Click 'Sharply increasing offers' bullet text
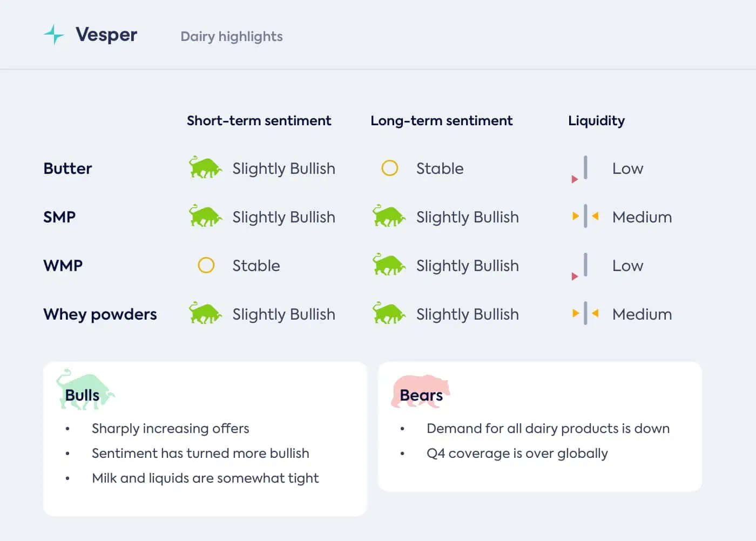This screenshot has height=541, width=756. coord(171,429)
